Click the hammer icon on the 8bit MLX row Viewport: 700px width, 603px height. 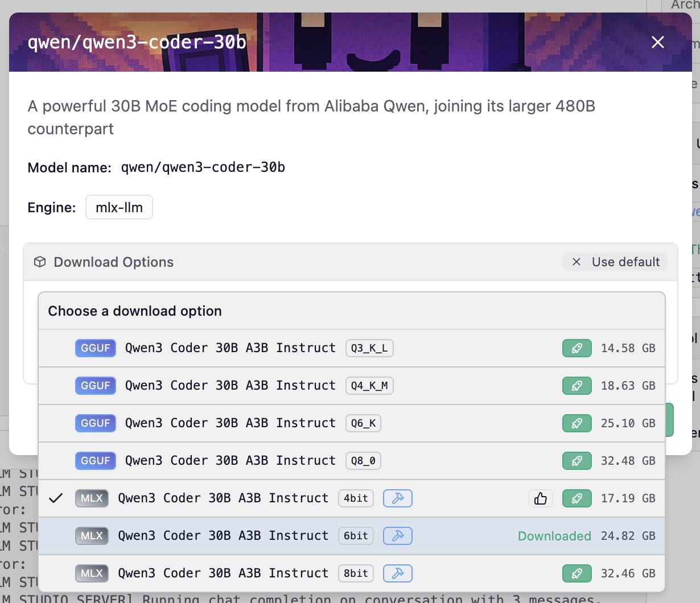click(x=397, y=573)
